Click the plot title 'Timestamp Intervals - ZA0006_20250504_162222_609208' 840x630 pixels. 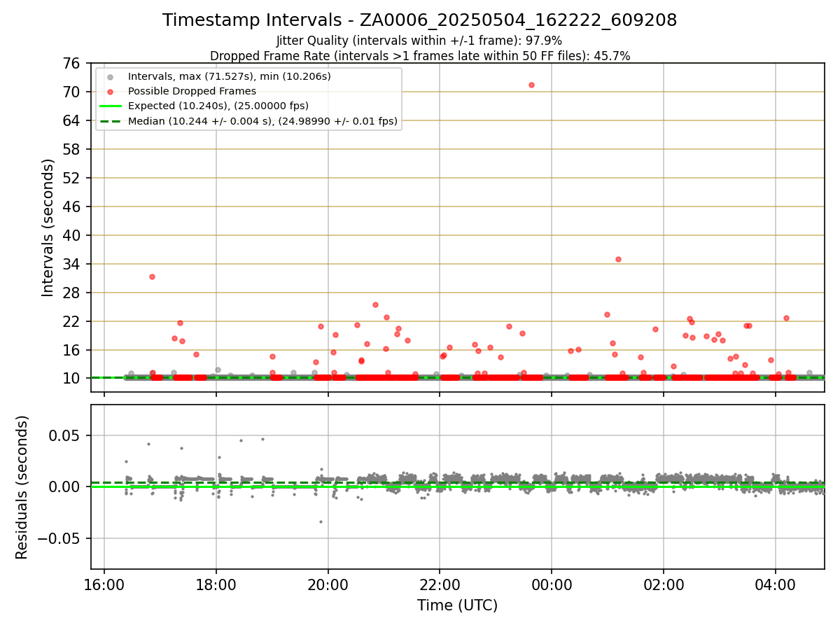[x=419, y=20]
